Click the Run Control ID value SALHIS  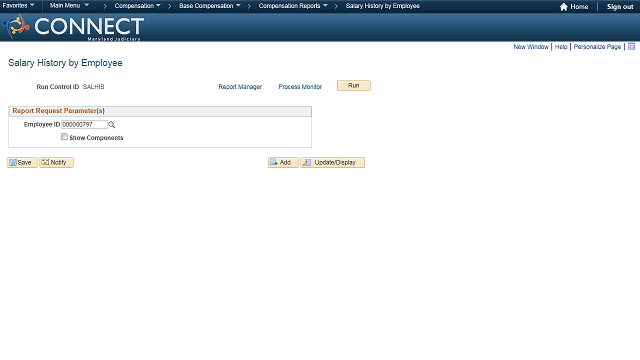coord(93,87)
